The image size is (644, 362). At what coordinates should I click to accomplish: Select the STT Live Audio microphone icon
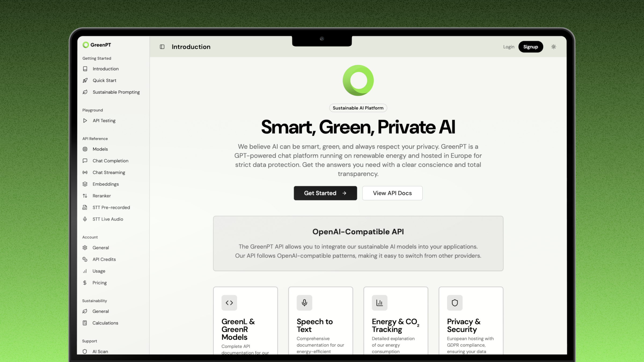pos(85,219)
